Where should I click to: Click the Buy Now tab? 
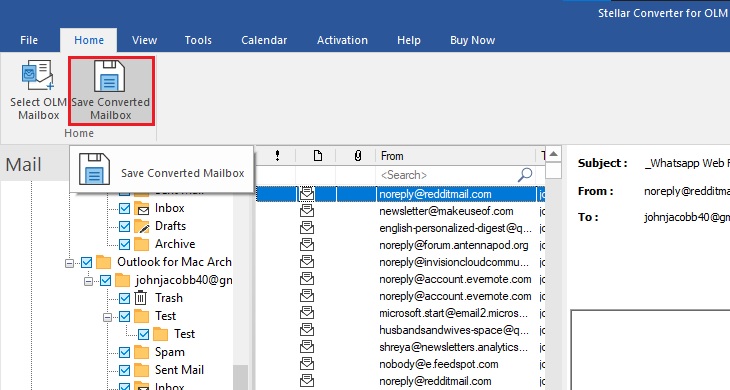click(473, 40)
